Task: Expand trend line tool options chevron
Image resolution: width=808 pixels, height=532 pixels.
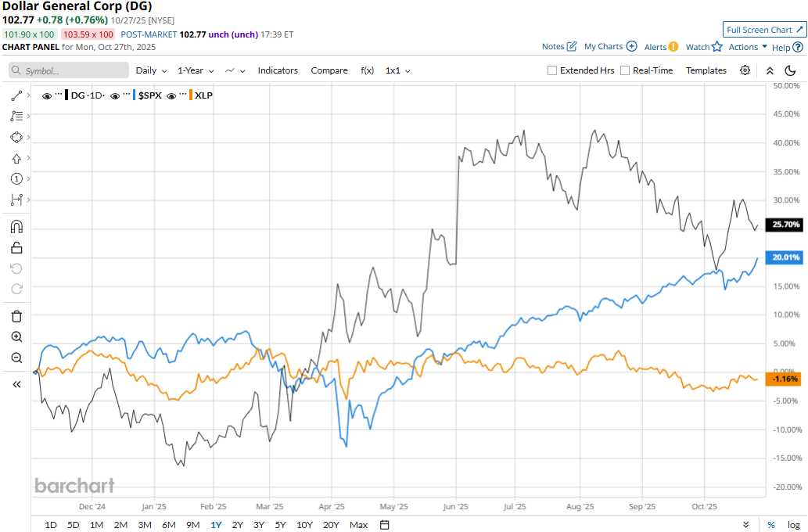Action: tap(28, 95)
